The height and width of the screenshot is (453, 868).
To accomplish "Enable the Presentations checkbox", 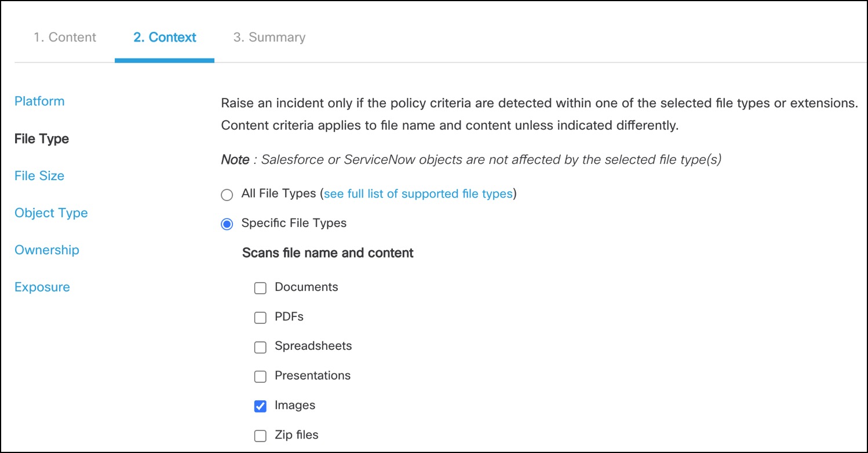I will tap(261, 377).
